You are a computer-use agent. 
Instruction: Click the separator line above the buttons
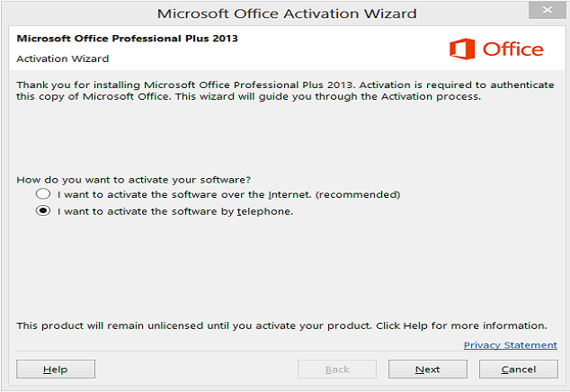pos(287,352)
